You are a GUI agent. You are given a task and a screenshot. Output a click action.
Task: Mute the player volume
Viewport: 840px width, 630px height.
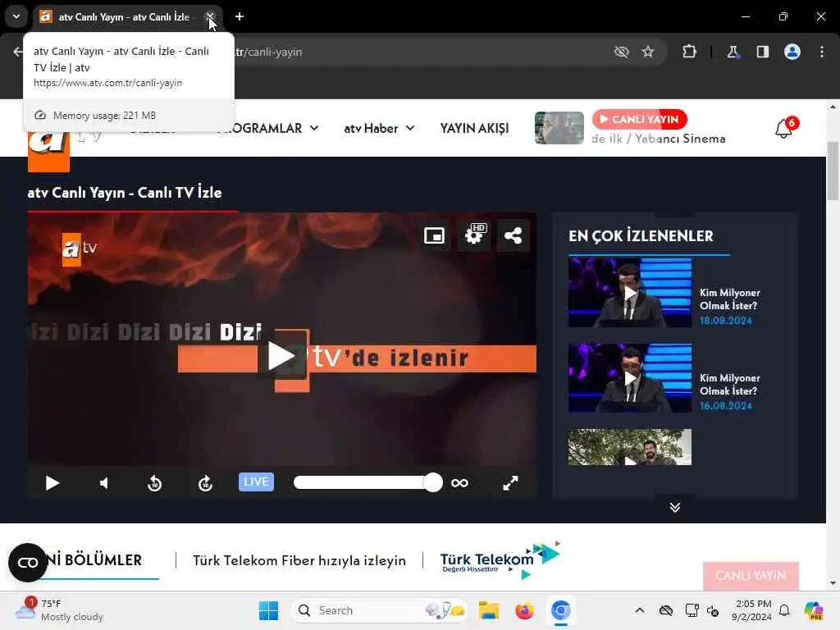click(x=104, y=483)
